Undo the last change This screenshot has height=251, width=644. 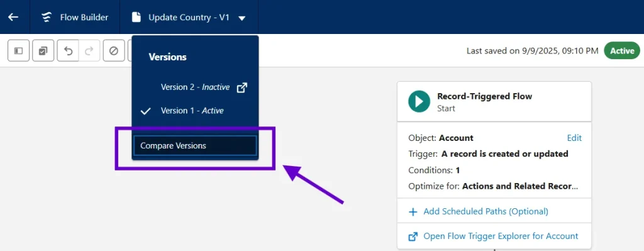click(68, 51)
